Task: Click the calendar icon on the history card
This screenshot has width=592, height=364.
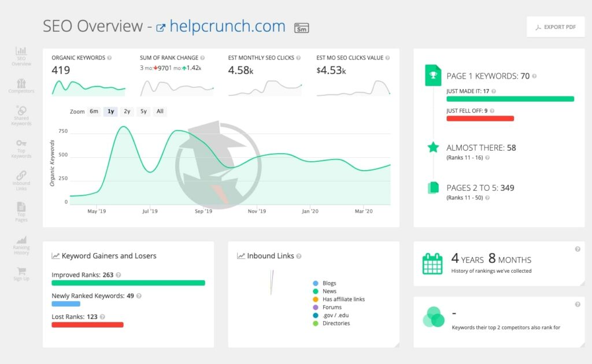Action: [x=432, y=263]
